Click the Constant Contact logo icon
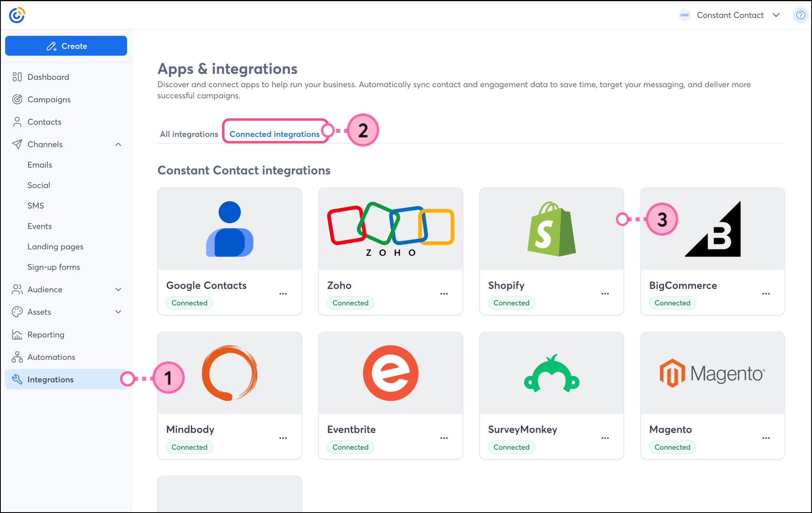Screen dimensions: 812x513 (17, 15)
